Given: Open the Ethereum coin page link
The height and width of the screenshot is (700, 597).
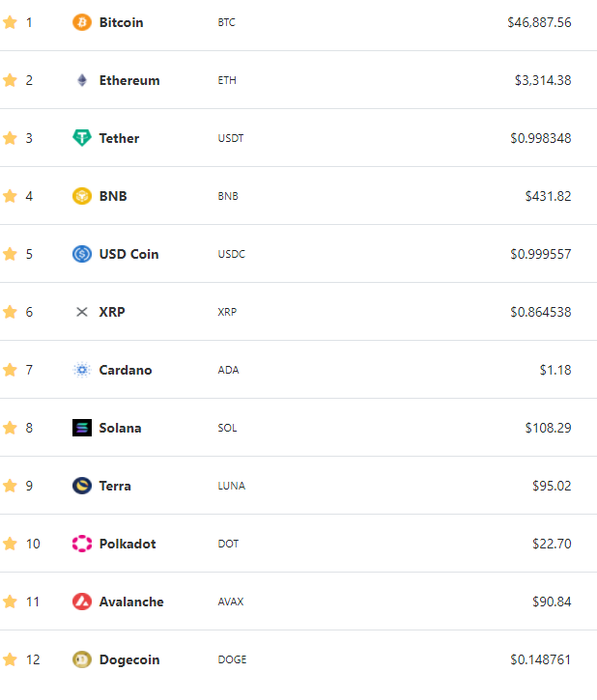Looking at the screenshot, I should pyautogui.click(x=129, y=80).
